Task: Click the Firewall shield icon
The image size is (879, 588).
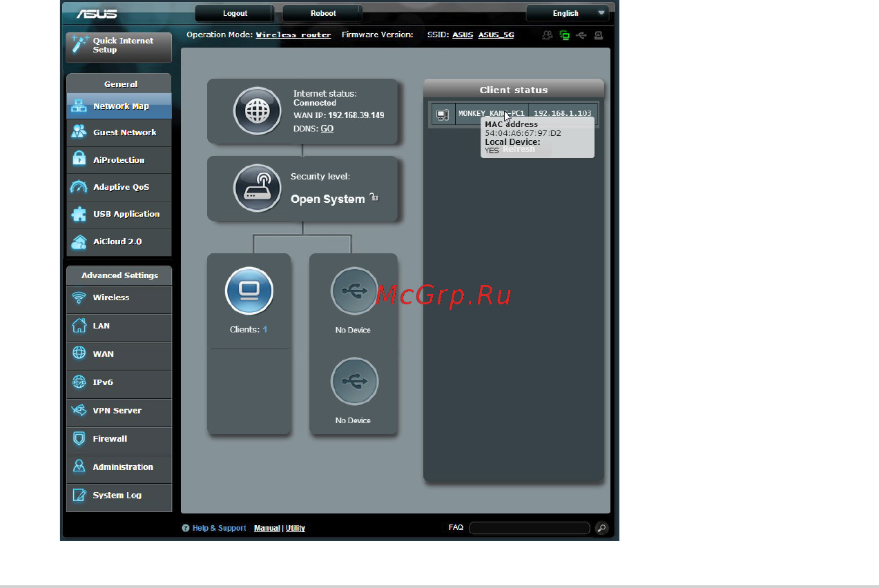Action: (79, 438)
